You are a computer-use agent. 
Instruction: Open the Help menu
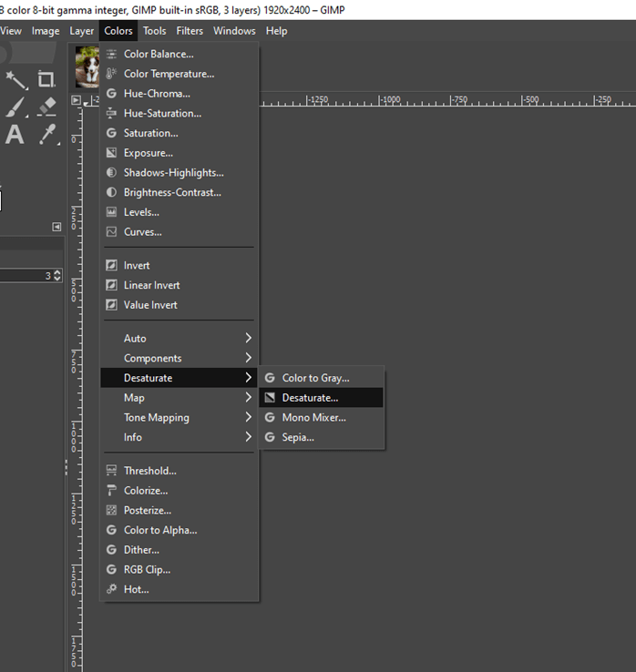(277, 31)
